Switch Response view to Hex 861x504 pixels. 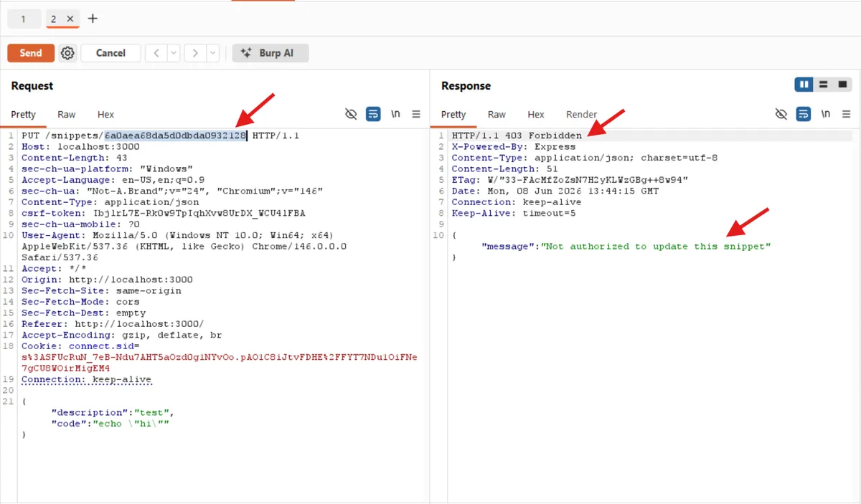[536, 115]
